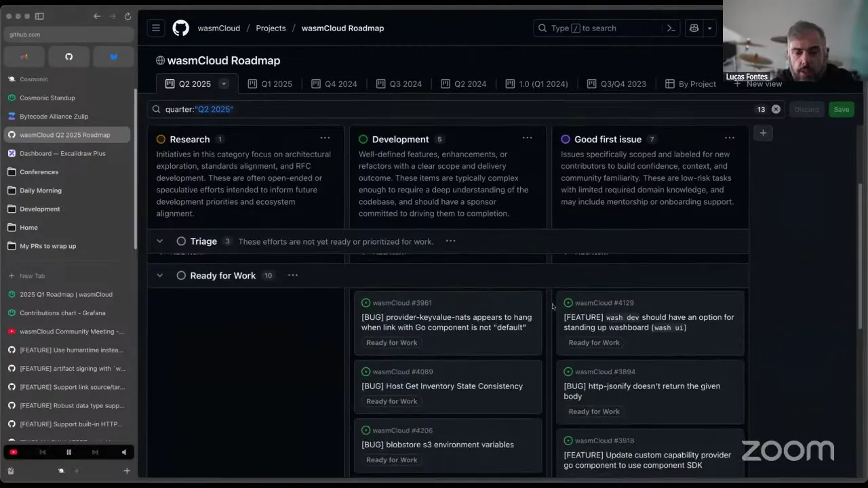Click the Discard button
868x488 pixels.
806,109
